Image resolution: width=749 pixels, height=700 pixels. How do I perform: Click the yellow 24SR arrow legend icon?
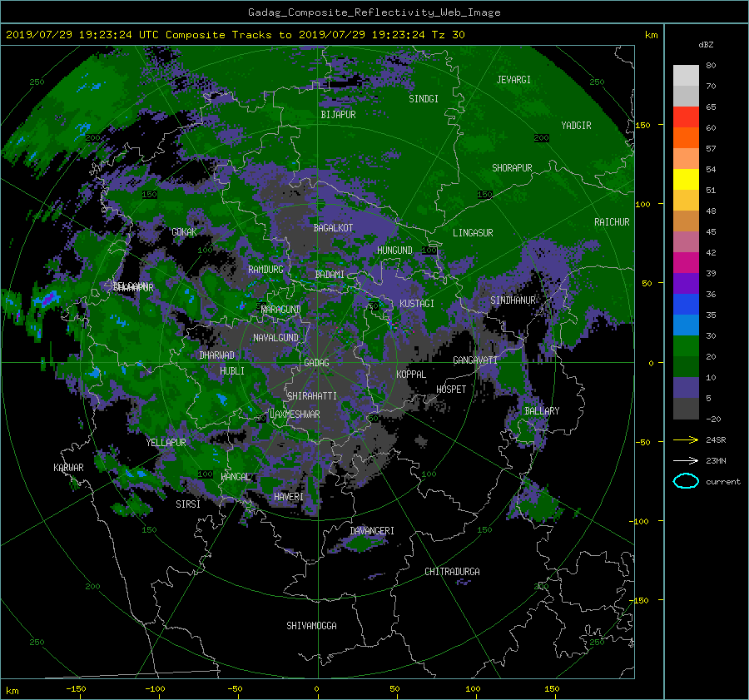686,439
